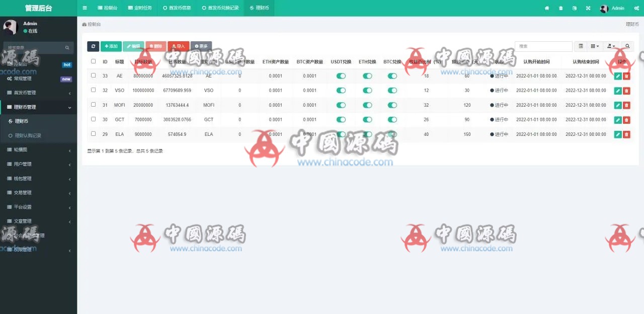Open the export dropdown in table toolbar
Screen dimensions: 644x314
click(611, 46)
